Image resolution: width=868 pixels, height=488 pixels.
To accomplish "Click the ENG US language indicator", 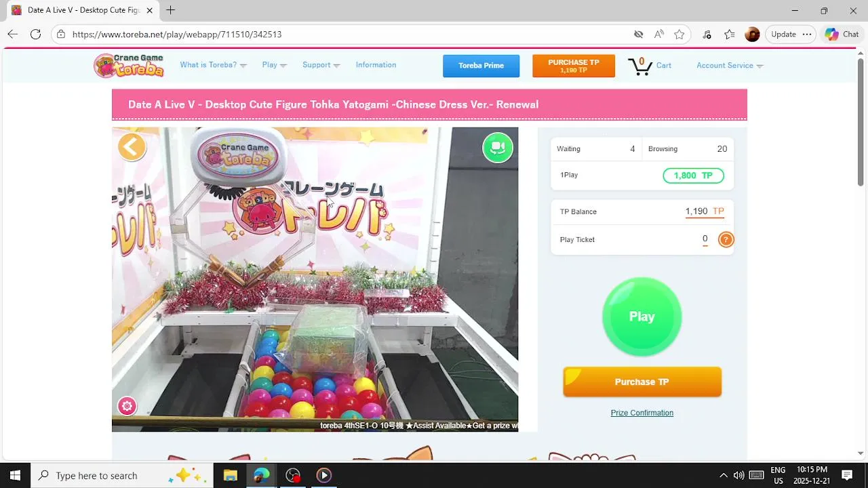I will 778,475.
